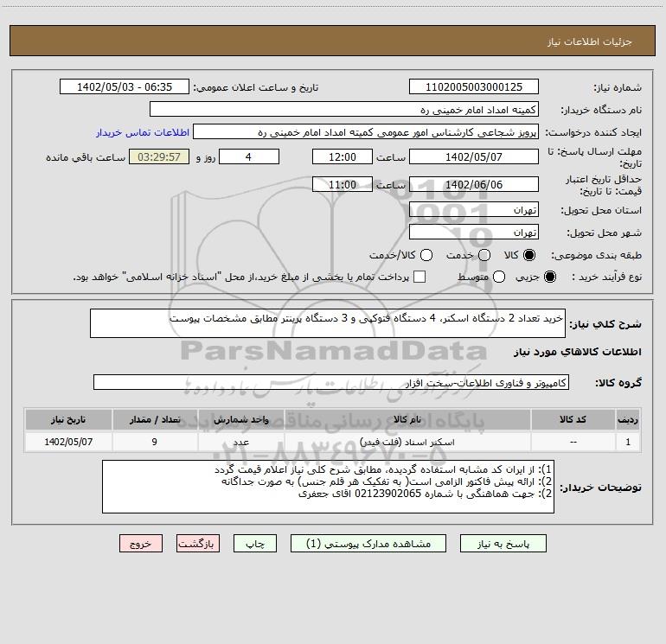Select the متوسط purchase type radio

pos(499,277)
